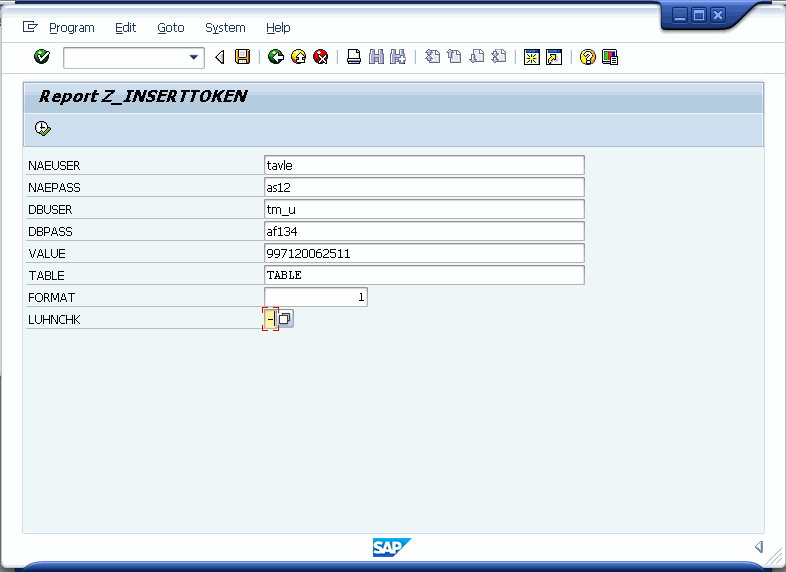The width and height of the screenshot is (786, 572).
Task: Click the Generate Shortcut icon
Action: (x=554, y=58)
